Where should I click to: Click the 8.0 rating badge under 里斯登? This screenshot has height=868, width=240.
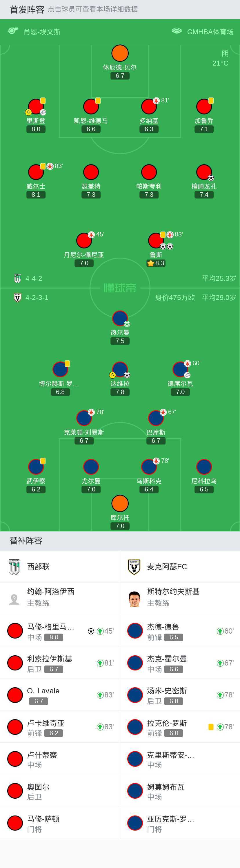(x=36, y=129)
